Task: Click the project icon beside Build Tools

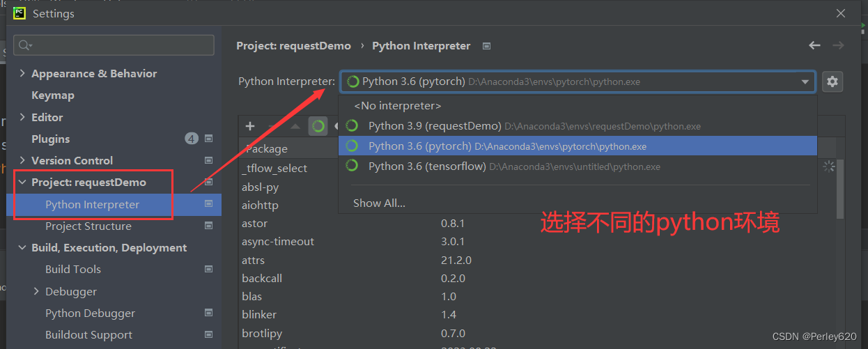Action: [x=208, y=269]
